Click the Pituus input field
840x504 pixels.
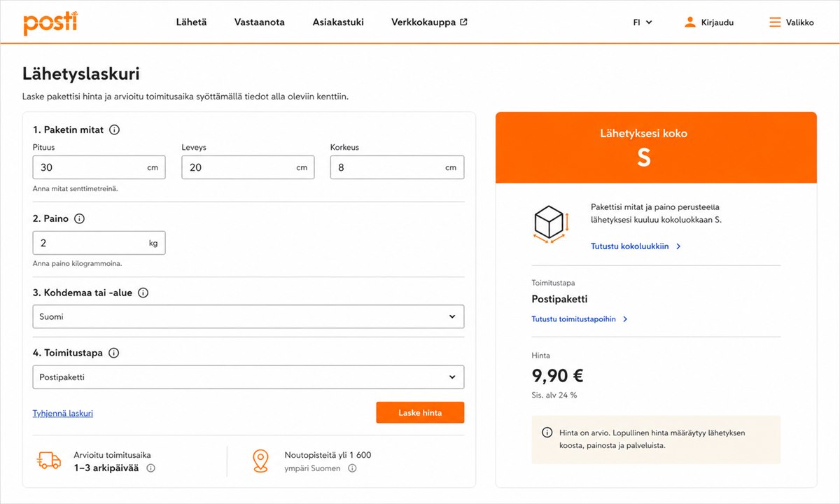99,167
